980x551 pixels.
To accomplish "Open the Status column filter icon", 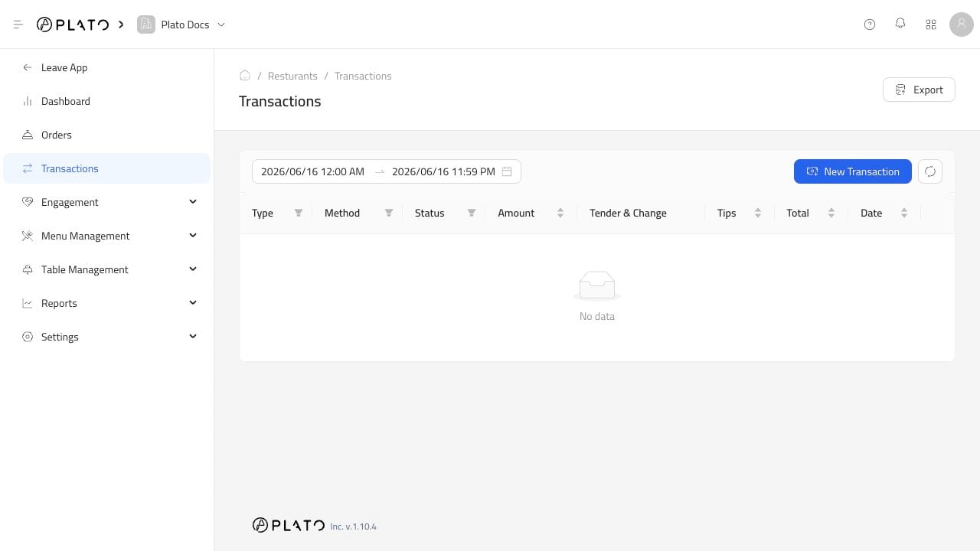I will tap(472, 213).
